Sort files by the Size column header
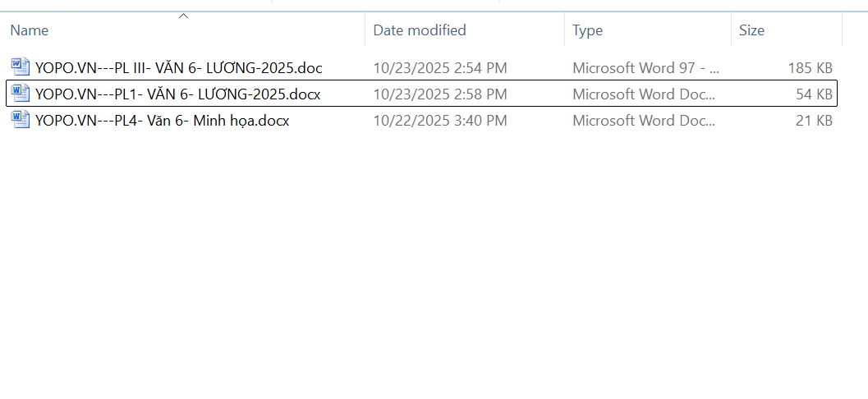This screenshot has width=868, height=399. [x=751, y=30]
